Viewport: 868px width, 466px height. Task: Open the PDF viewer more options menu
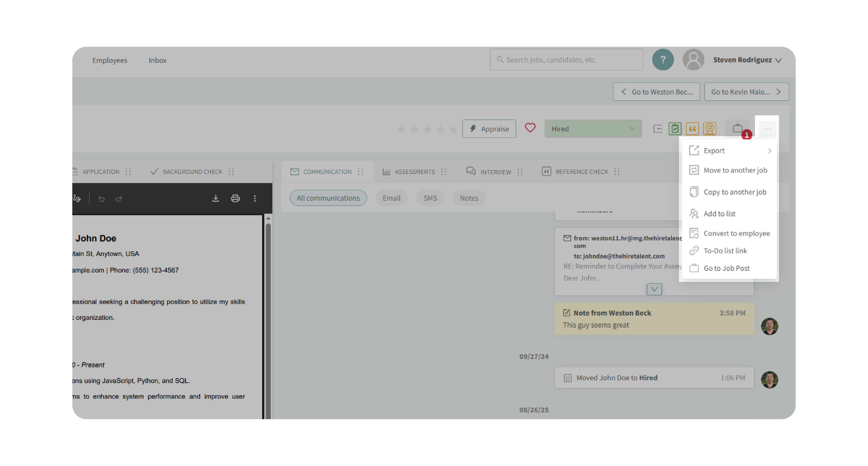pos(255,199)
